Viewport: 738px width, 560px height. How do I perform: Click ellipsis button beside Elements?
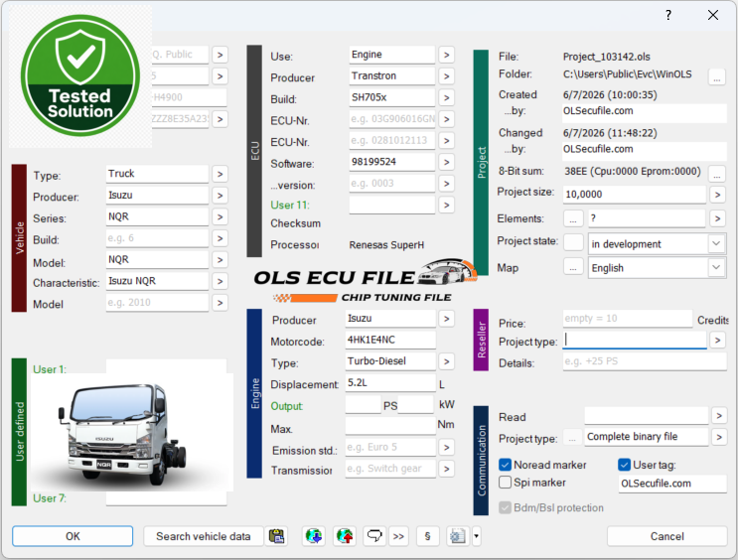coord(573,218)
